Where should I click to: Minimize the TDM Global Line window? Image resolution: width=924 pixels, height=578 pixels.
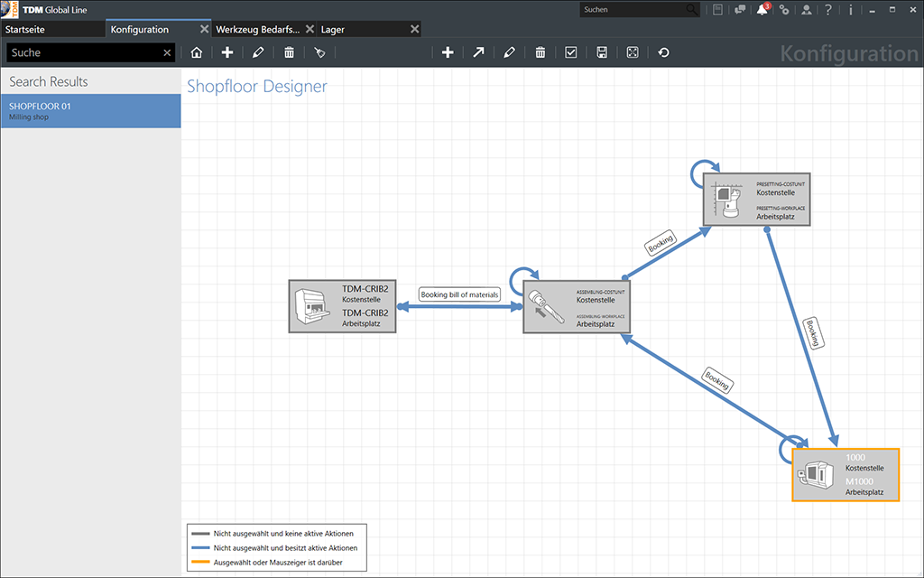pyautogui.click(x=873, y=10)
